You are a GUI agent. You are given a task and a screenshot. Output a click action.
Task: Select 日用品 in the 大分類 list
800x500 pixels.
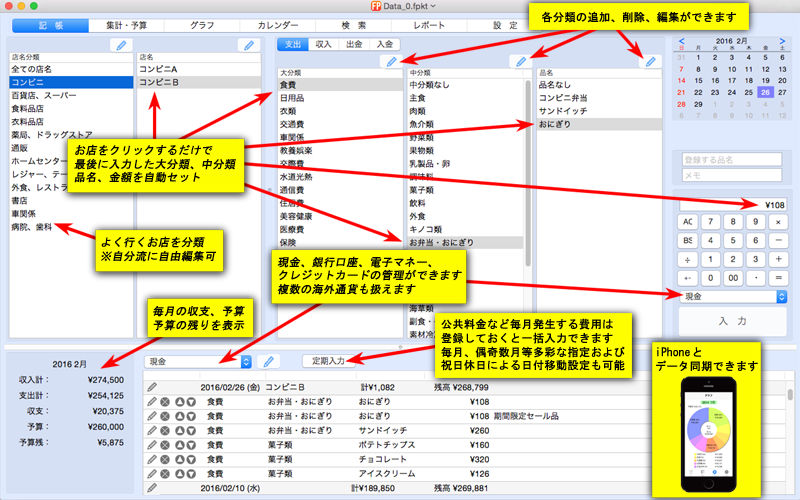(340, 98)
